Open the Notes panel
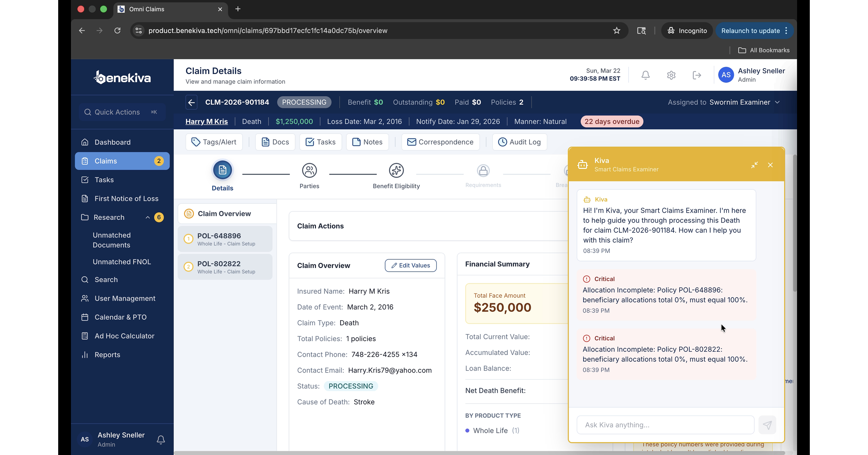The width and height of the screenshot is (868, 455). coord(367,142)
